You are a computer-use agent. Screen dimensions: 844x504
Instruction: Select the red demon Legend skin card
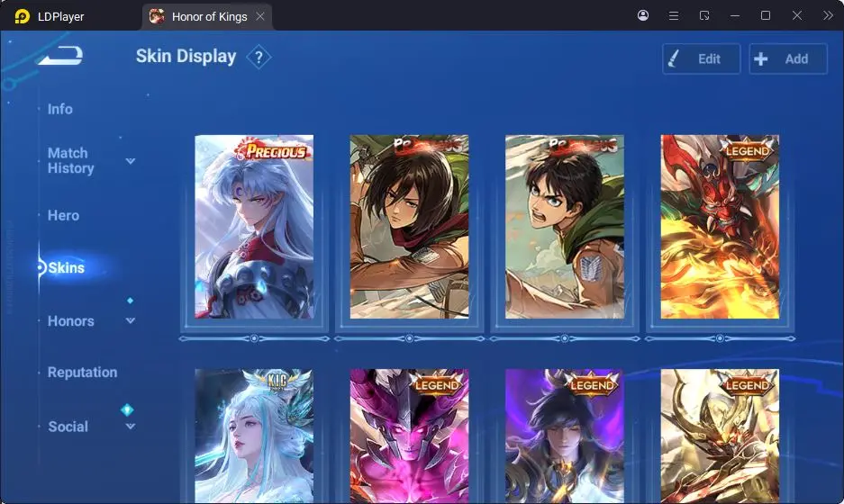pos(720,227)
